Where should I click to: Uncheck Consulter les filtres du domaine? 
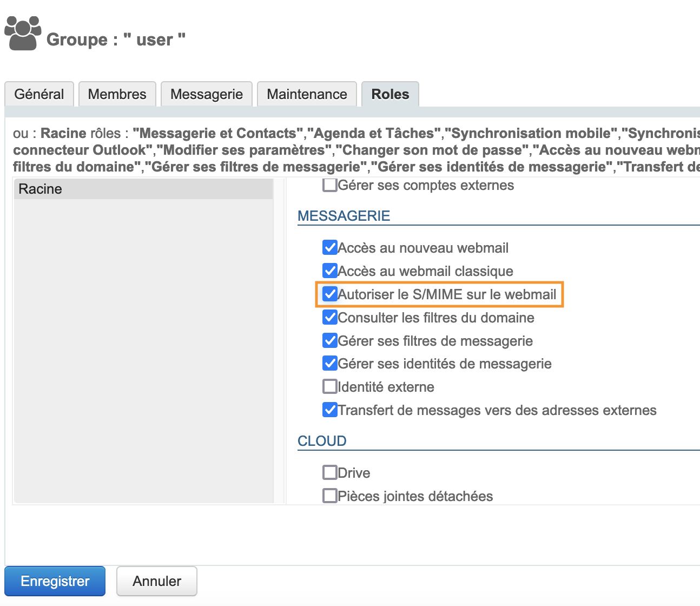pos(329,317)
